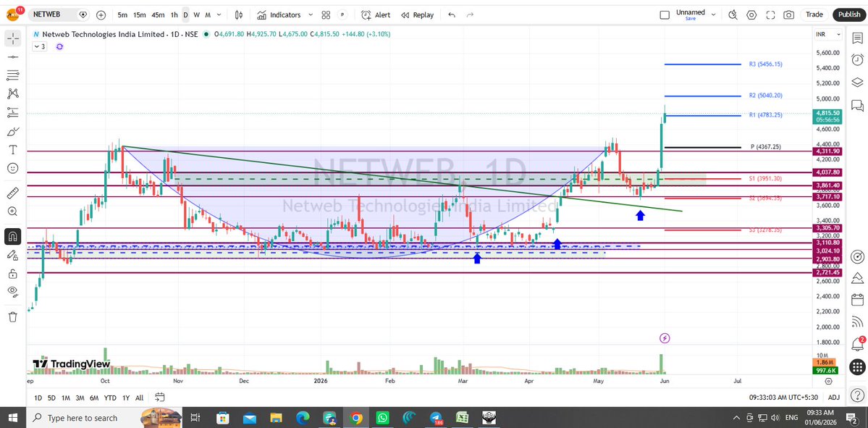This screenshot has width=868, height=428.
Task: Open the Trade button
Action: pos(814,14)
